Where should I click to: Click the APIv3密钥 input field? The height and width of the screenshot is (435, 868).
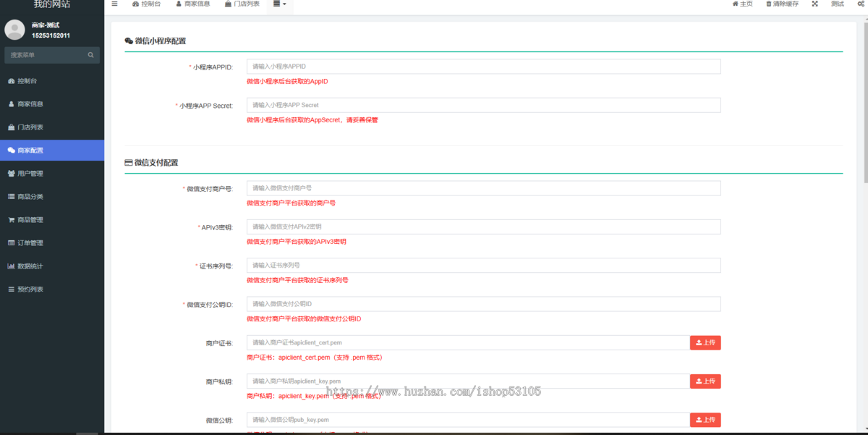pos(484,227)
